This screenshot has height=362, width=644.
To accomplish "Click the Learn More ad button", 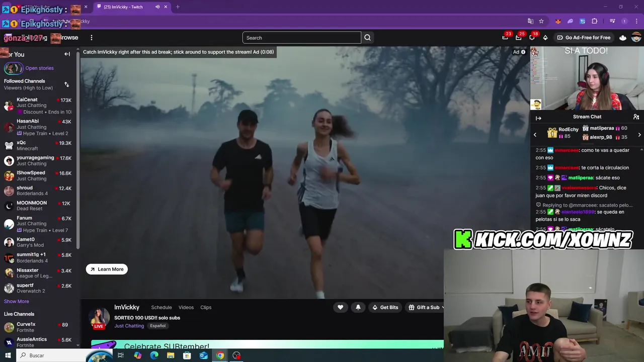I will click(x=107, y=269).
